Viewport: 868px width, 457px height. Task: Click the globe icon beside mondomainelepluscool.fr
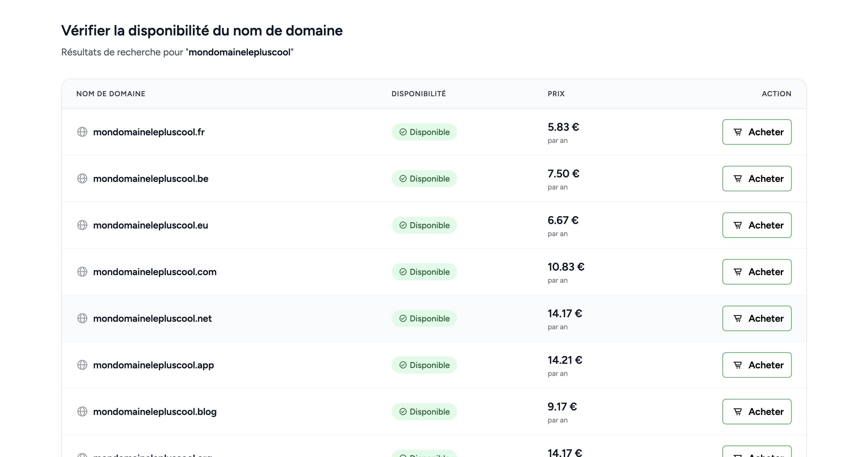click(x=83, y=132)
